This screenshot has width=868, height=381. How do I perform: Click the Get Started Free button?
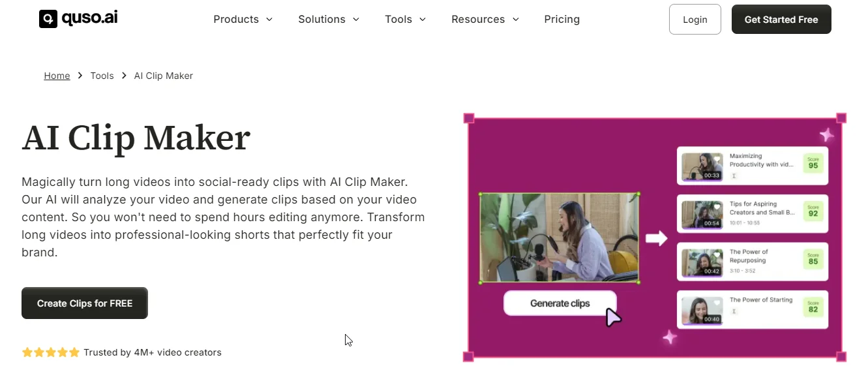pyautogui.click(x=781, y=19)
